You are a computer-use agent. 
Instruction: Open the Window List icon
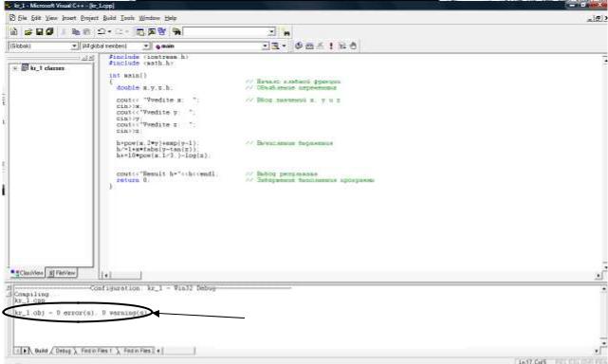click(162, 32)
